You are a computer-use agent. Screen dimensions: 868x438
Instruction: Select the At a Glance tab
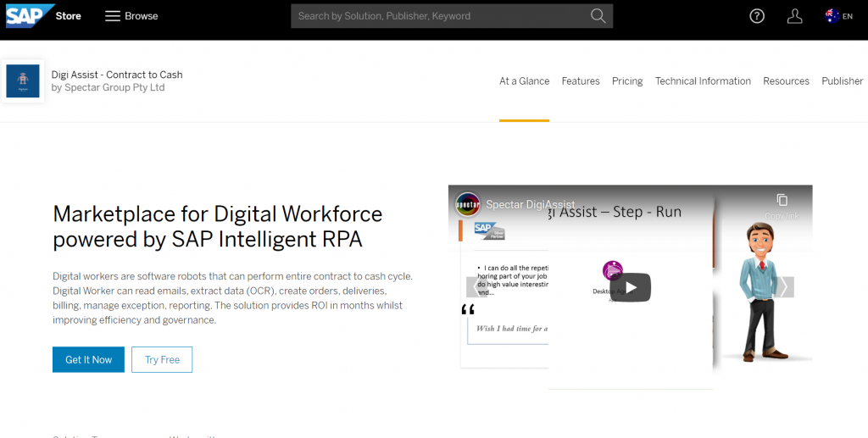tap(524, 81)
